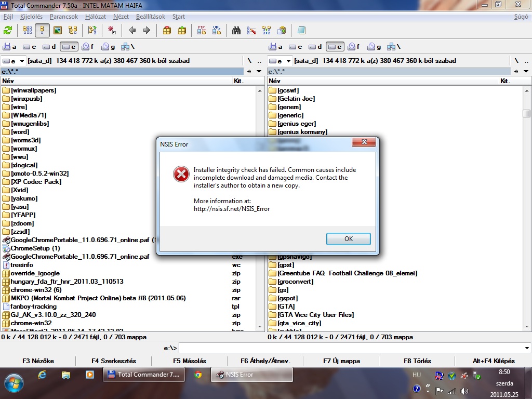
Task: Open right panel favorites asterisk button
Action: click(x=516, y=72)
